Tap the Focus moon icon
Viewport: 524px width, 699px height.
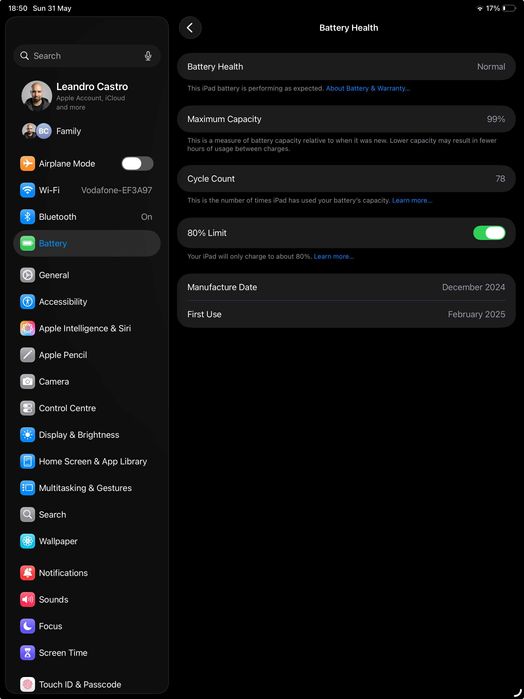[x=27, y=626]
